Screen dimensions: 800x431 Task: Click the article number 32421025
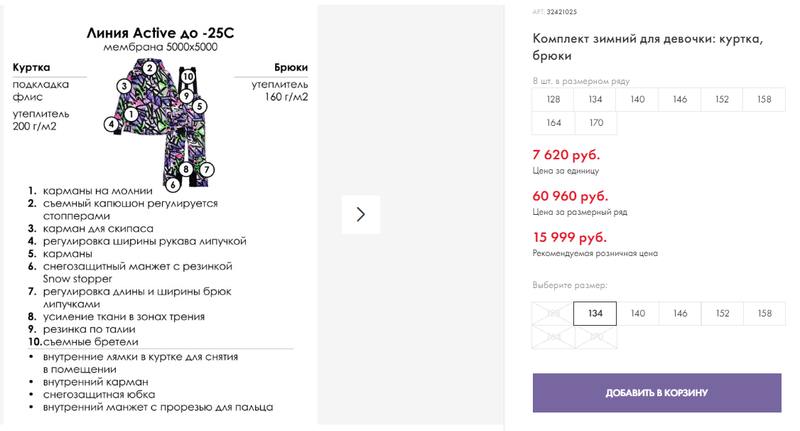point(562,12)
